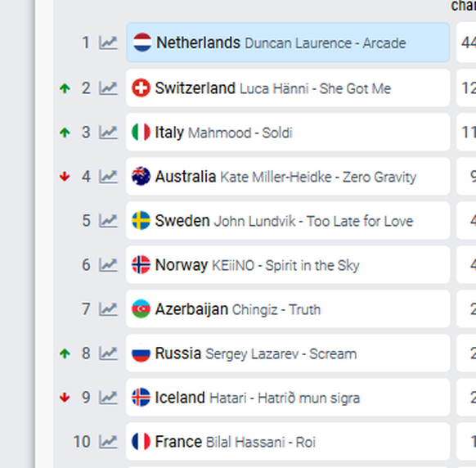Viewport: 476px width, 468px height.
Task: Select Azerbaijan Chingiz - Truth row
Action: (288, 308)
